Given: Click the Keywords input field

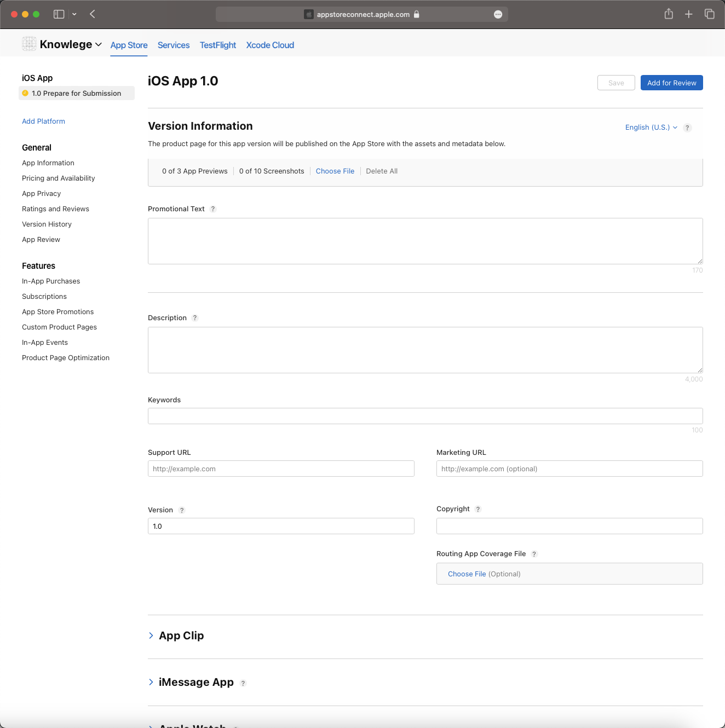Looking at the screenshot, I should 425,416.
